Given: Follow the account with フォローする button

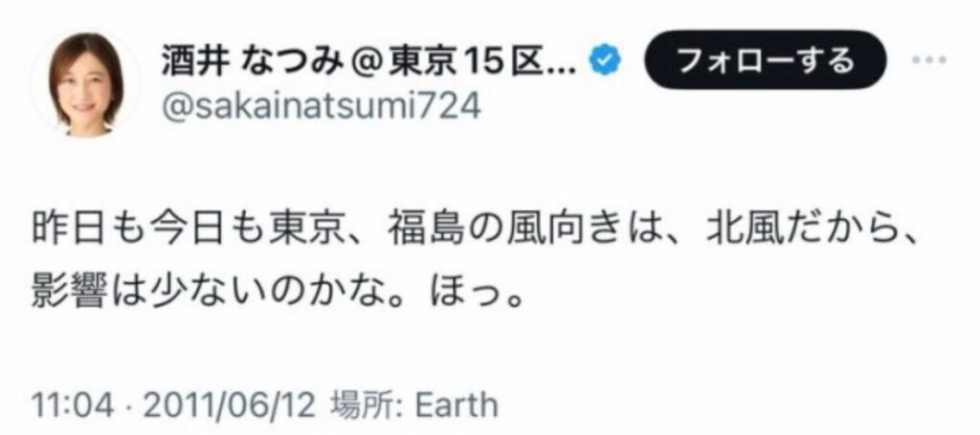Looking at the screenshot, I should (765, 60).
